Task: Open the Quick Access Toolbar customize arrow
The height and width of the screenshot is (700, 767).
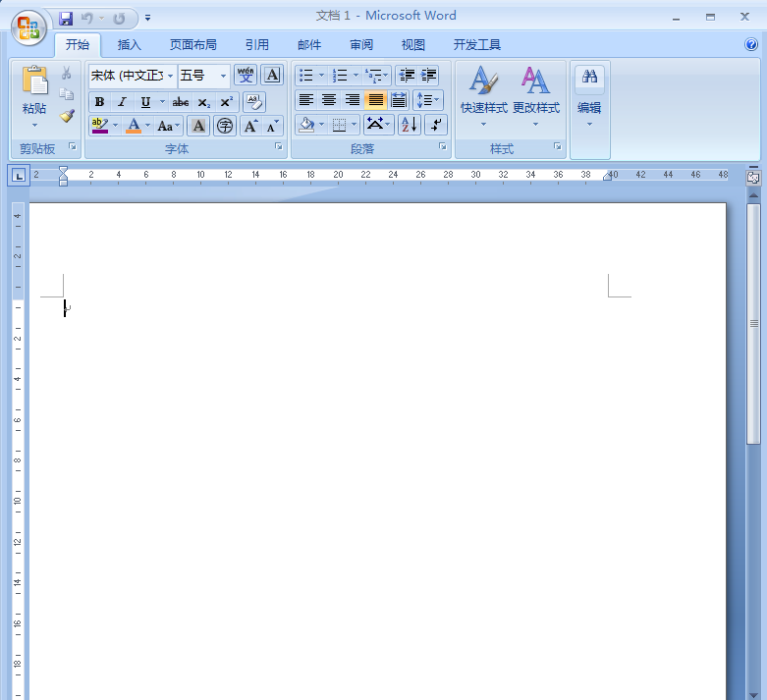Action: click(147, 19)
